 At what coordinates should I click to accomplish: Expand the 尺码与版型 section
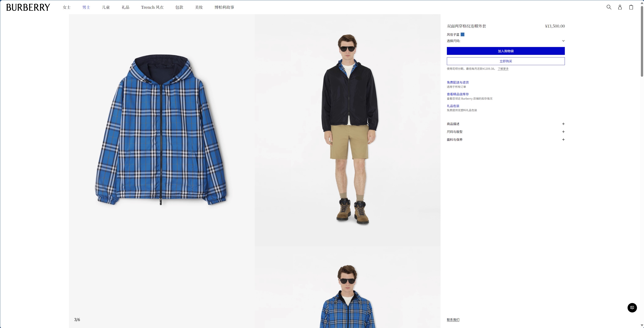tap(505, 132)
